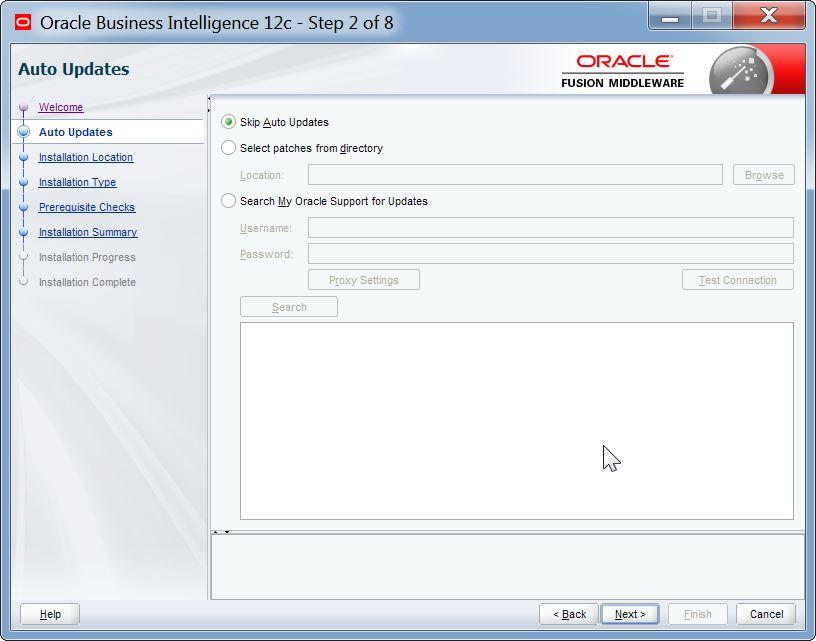Click the Password input field
816x641 pixels.
[x=551, y=254]
